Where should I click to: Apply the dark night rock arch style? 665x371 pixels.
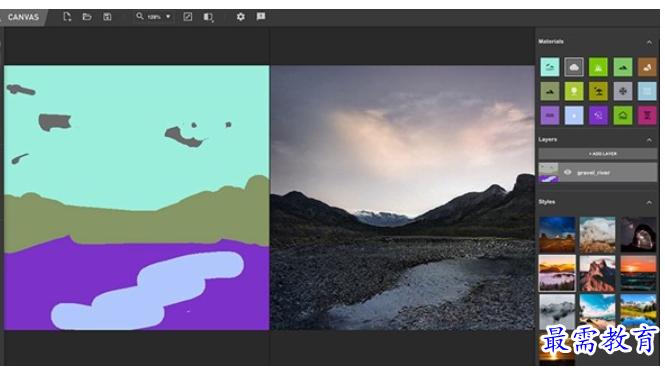pos(638,234)
